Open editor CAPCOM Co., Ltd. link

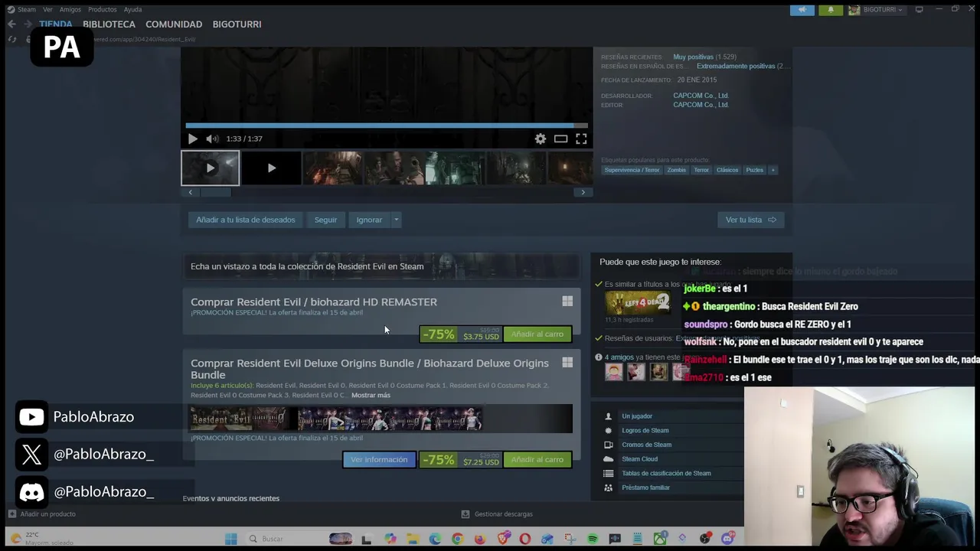point(701,105)
